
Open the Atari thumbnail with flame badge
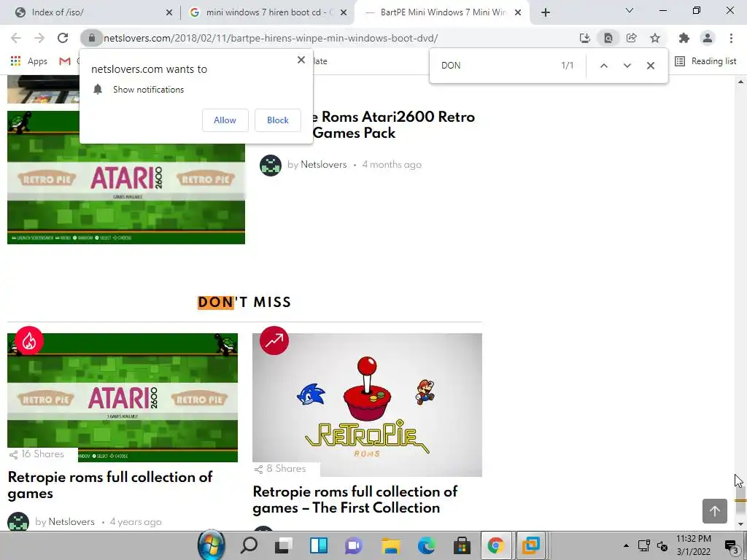click(x=123, y=397)
